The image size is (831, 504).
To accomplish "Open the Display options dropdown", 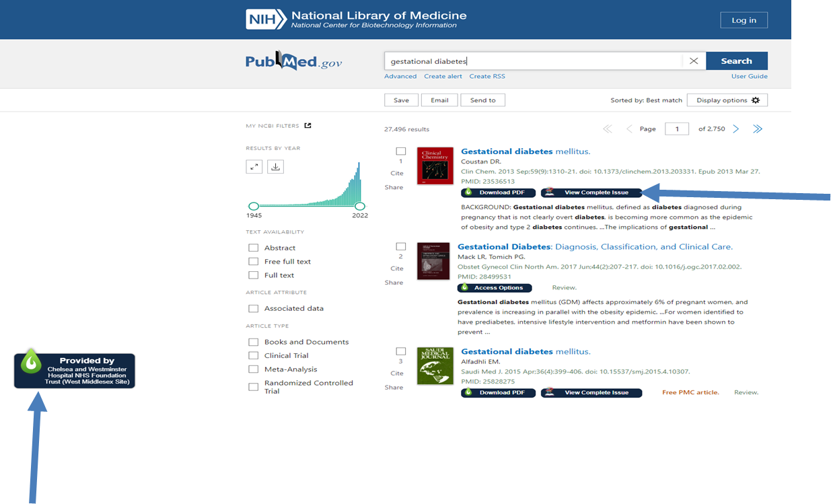I will [x=727, y=100].
